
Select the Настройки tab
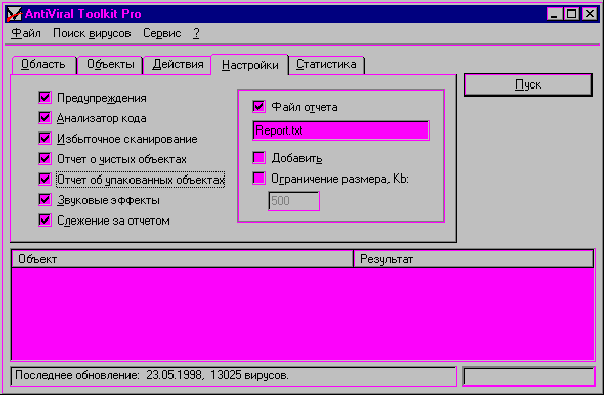250,65
